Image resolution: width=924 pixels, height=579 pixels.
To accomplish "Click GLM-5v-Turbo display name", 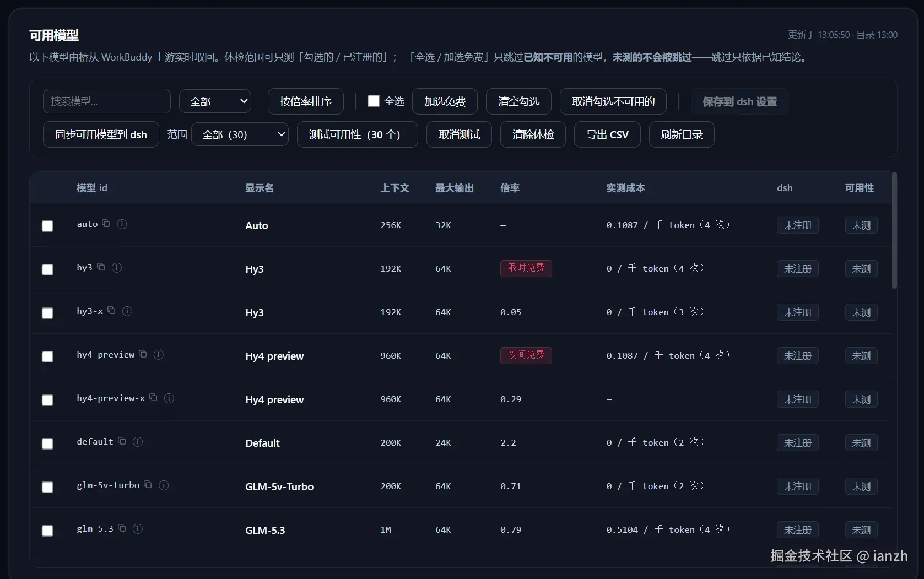I will point(279,486).
